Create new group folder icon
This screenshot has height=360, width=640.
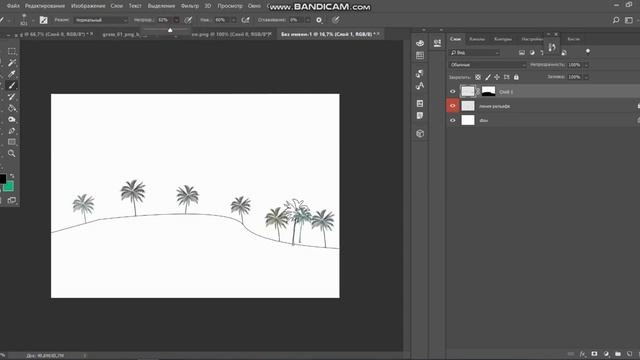pos(618,354)
